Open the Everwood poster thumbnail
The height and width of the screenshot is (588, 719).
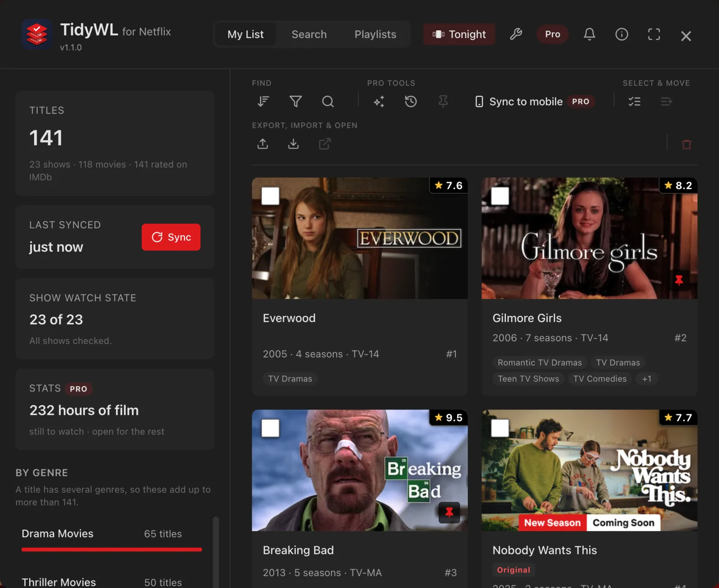[x=360, y=238]
